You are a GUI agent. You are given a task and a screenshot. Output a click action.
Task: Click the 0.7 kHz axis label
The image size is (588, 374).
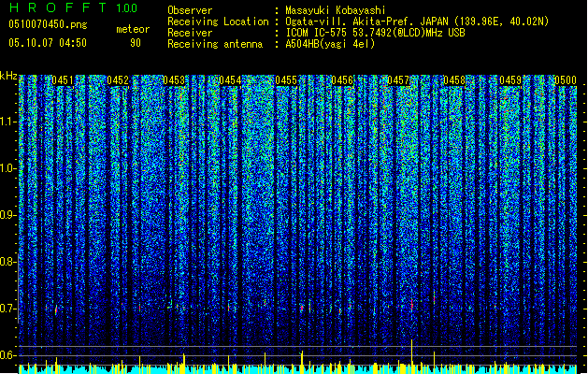point(8,309)
